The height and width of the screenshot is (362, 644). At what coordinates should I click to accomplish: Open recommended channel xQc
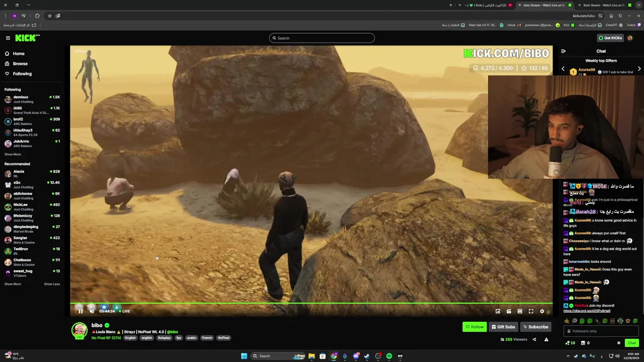pos(32,185)
